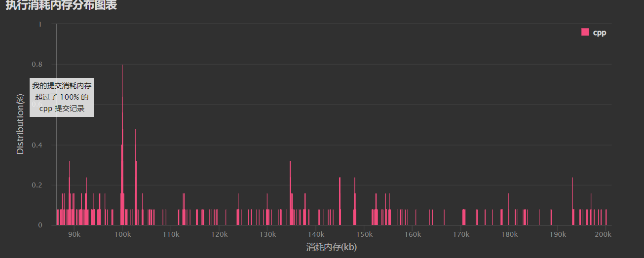Select the bar spike just before 135k

(x=290, y=192)
